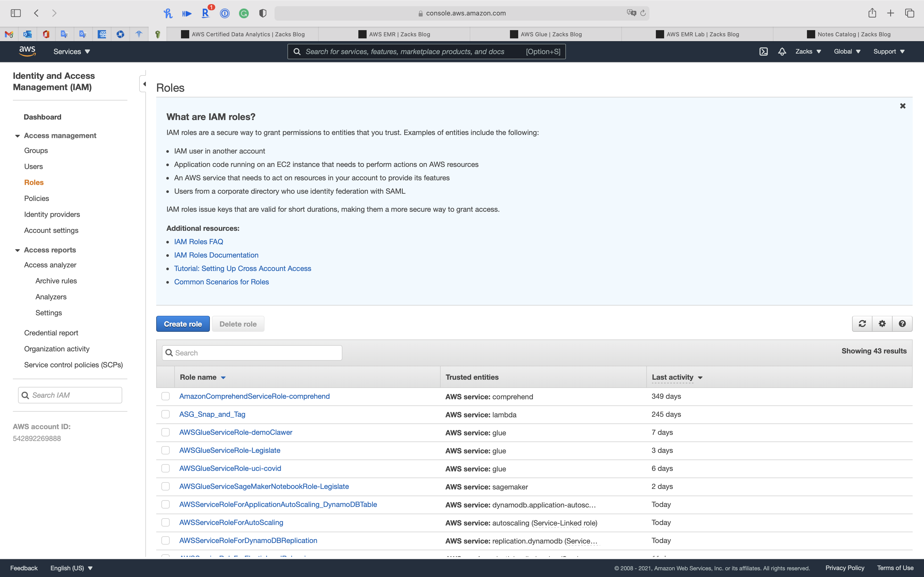
Task: Open Policies in the IAM sidebar
Action: point(37,198)
